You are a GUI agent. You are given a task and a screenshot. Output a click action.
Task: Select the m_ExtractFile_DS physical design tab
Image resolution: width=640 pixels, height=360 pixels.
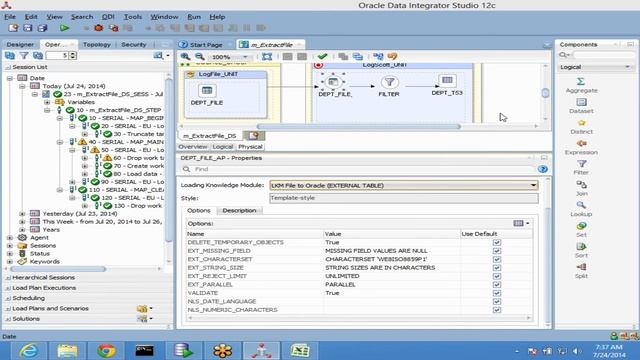[209, 136]
